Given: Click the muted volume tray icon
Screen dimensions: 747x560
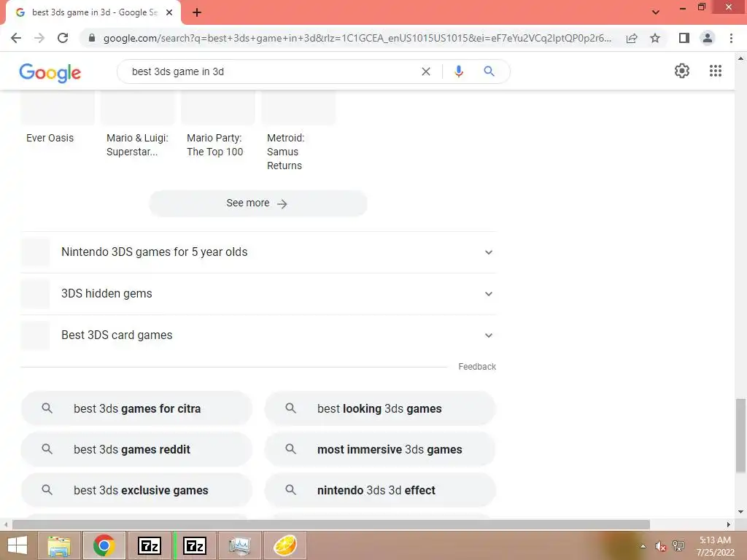Looking at the screenshot, I should 661,546.
